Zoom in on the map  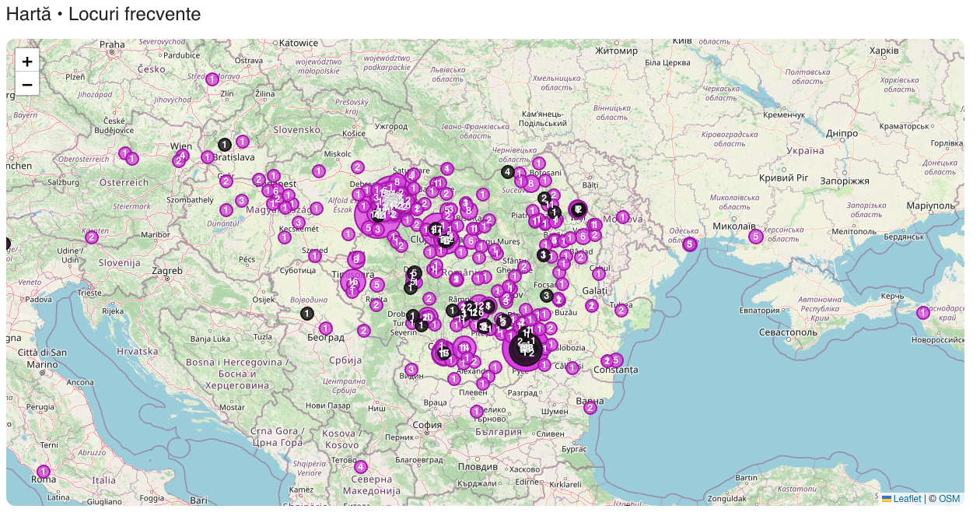27,61
